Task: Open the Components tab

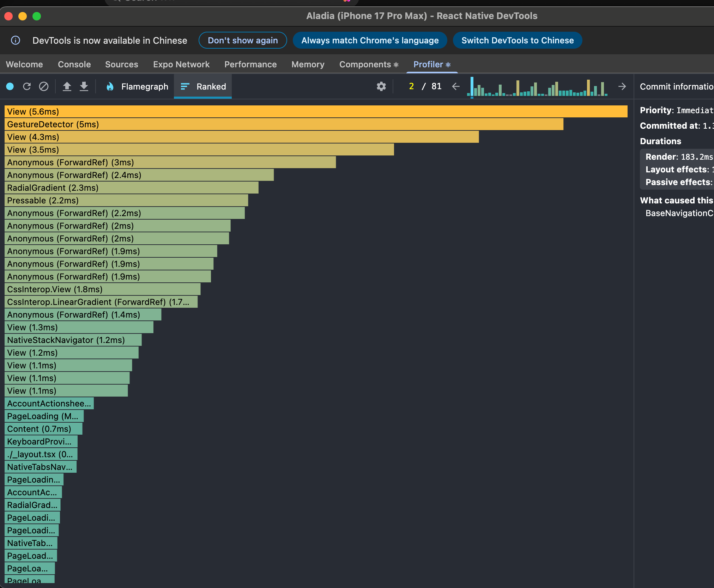Action: click(x=369, y=65)
